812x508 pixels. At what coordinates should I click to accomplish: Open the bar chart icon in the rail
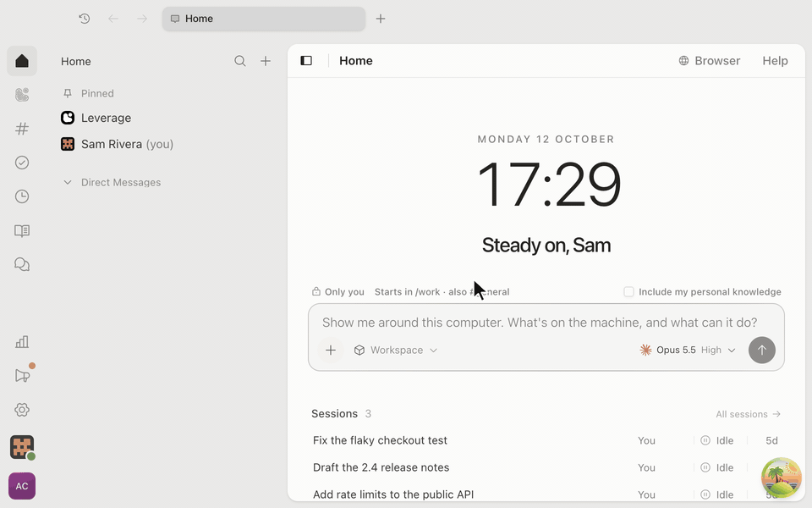22,342
